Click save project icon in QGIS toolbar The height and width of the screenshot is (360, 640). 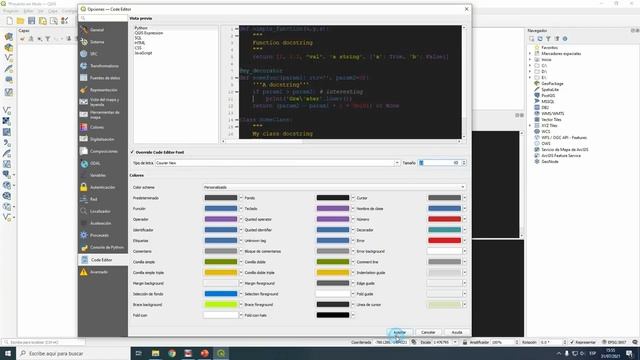point(31,21)
